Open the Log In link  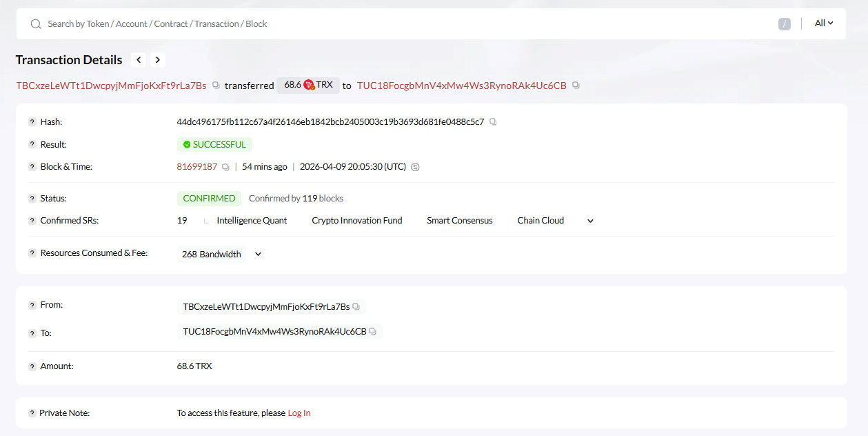click(299, 413)
